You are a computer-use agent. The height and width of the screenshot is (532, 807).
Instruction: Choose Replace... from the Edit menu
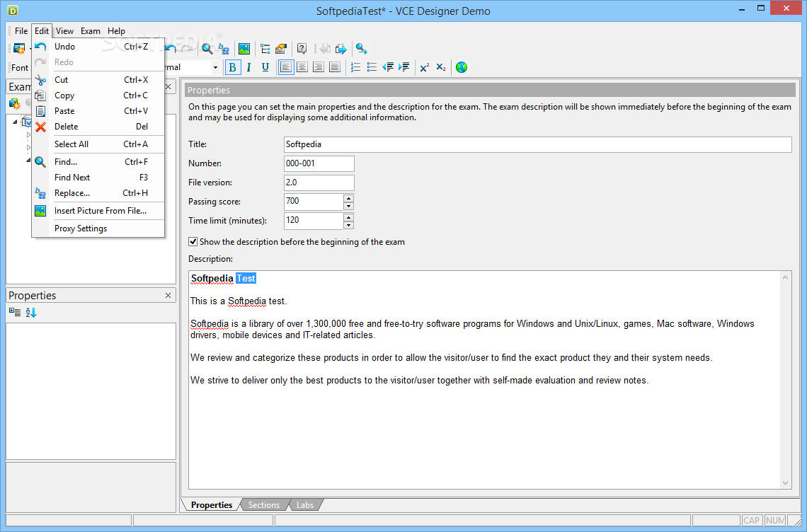tap(98, 193)
